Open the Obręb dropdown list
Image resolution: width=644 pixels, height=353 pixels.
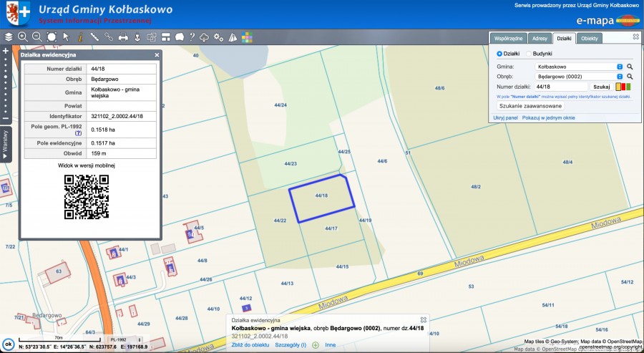620,76
